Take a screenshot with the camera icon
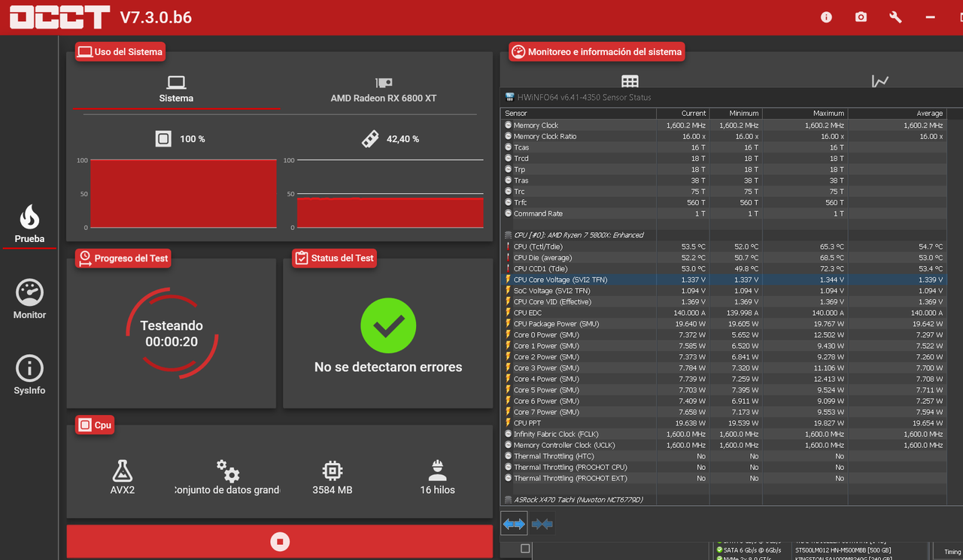 (861, 17)
